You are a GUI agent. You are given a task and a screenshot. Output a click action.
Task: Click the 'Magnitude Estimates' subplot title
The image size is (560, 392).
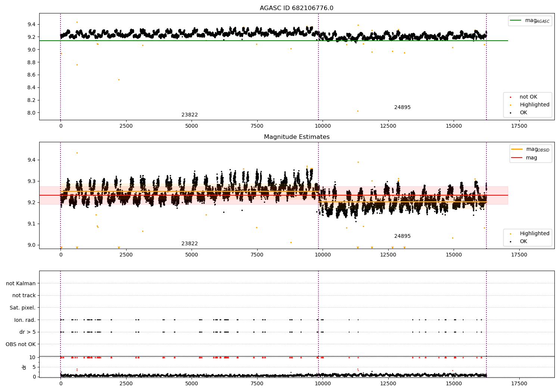[x=296, y=137]
